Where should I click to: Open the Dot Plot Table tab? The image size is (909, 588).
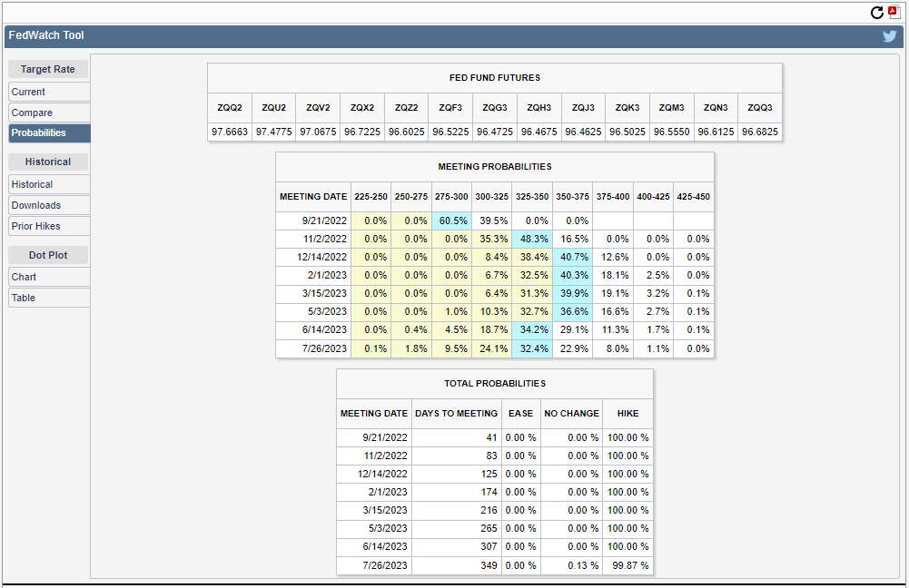[49, 298]
